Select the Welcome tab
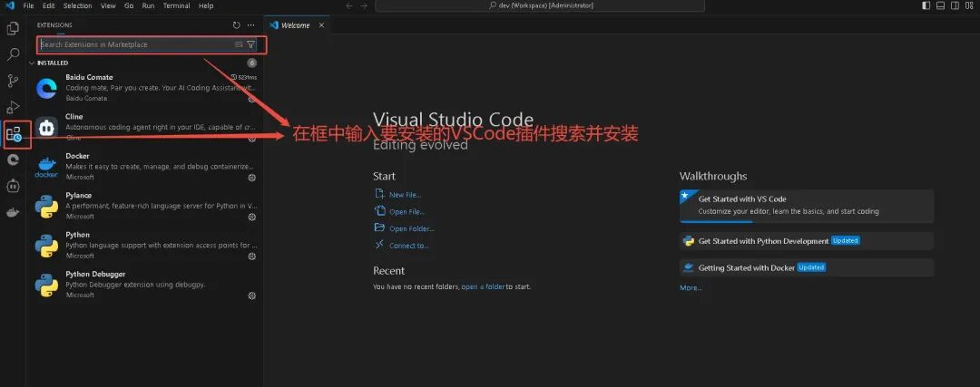980x387 pixels. click(296, 25)
